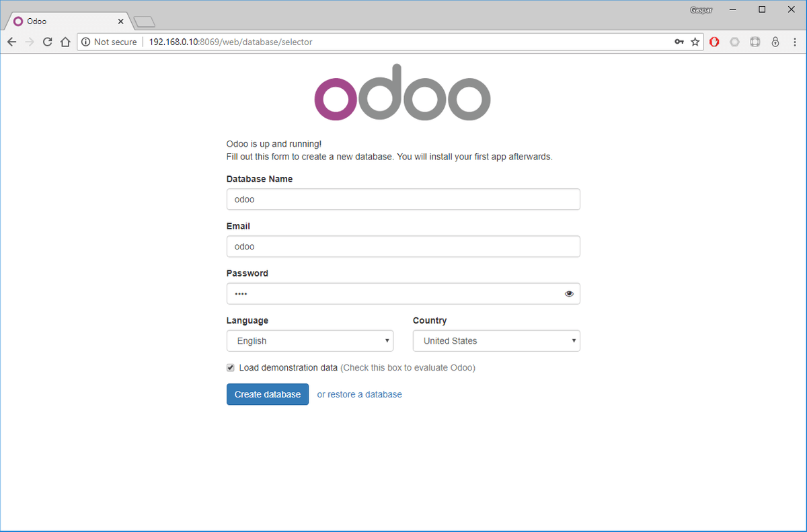
Task: Open a new browser tab
Action: pos(144,22)
